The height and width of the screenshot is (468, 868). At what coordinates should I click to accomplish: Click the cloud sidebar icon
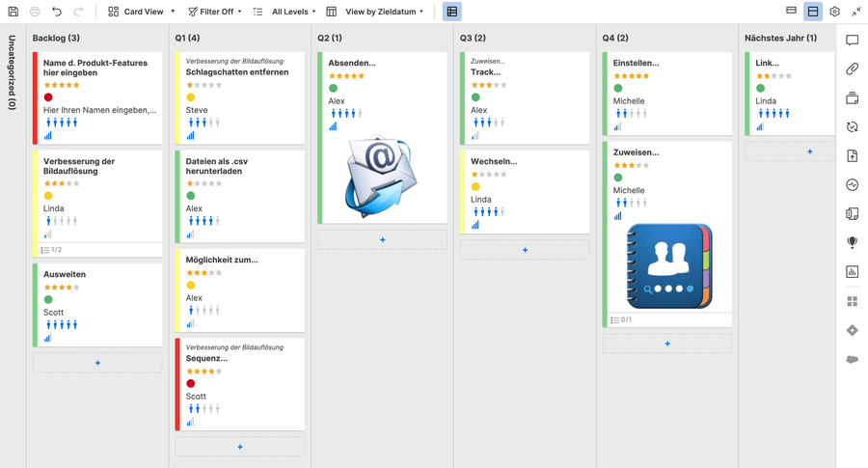[852, 360]
